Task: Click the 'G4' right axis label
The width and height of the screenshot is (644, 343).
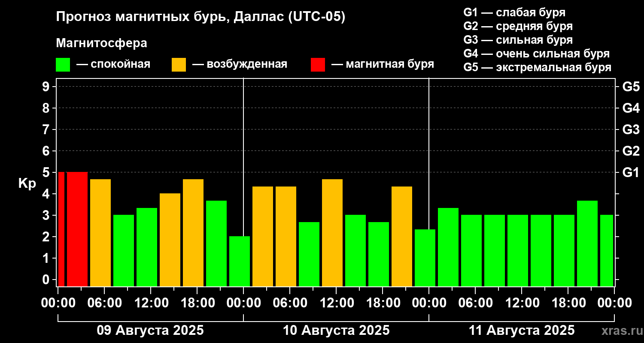Action: (631, 108)
